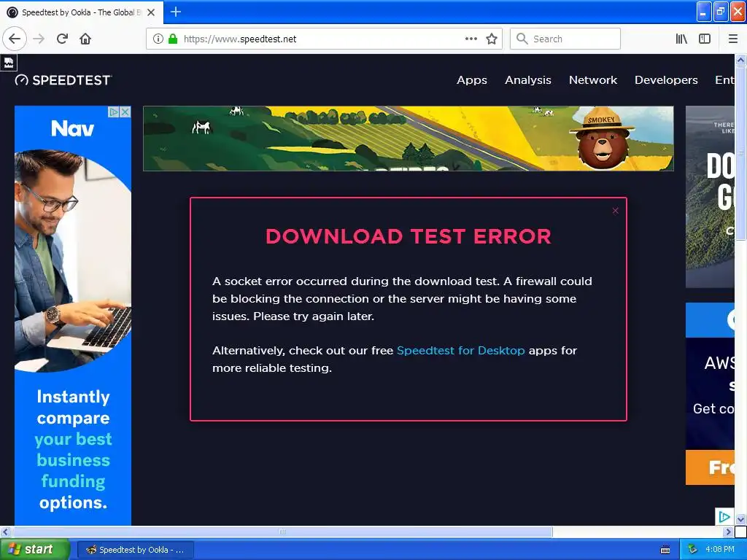
Task: Open the Library icon in toolbar
Action: point(681,39)
